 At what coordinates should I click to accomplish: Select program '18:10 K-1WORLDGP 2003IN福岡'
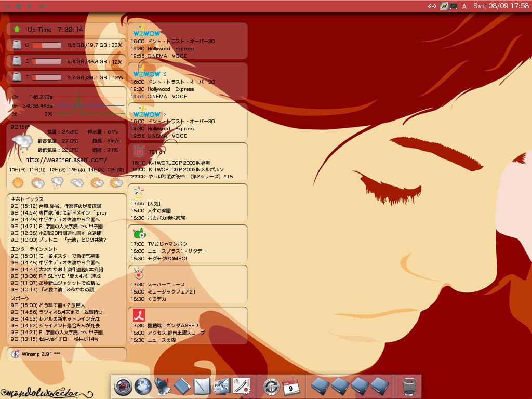(170, 163)
